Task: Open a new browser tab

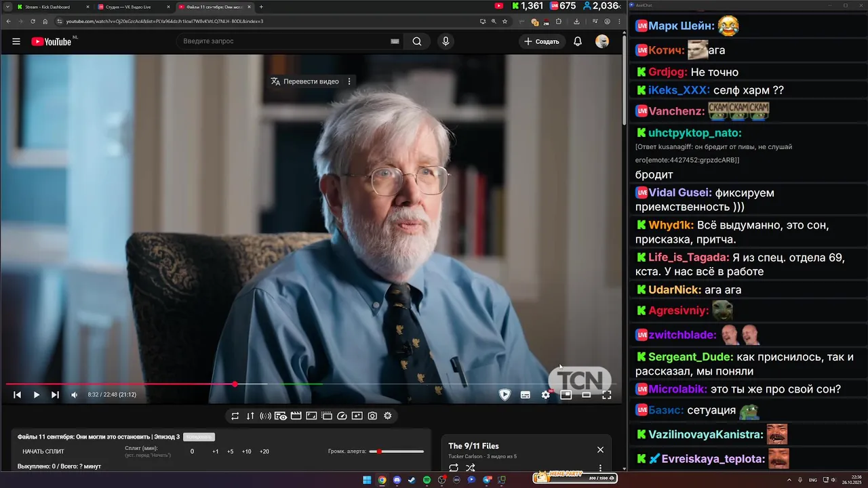Action: click(262, 7)
